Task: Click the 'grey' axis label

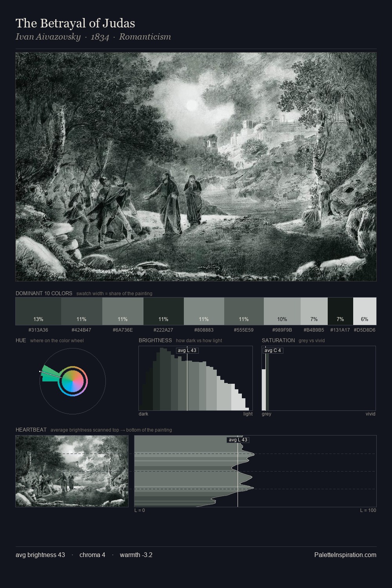Action: coord(267,414)
